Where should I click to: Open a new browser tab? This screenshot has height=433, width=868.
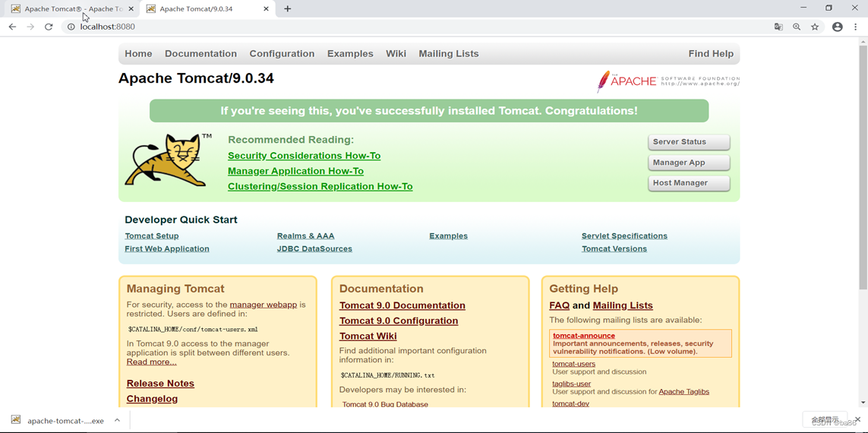(x=287, y=9)
